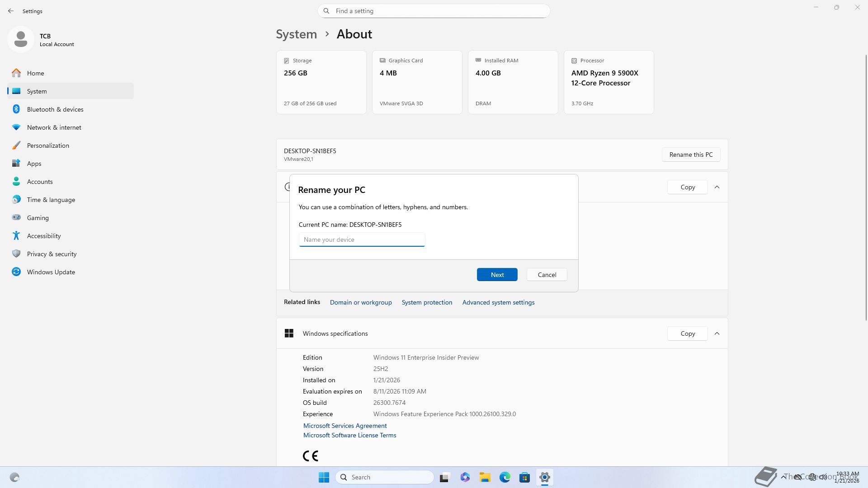Open Microsoft Edge from the taskbar

pos(505,477)
